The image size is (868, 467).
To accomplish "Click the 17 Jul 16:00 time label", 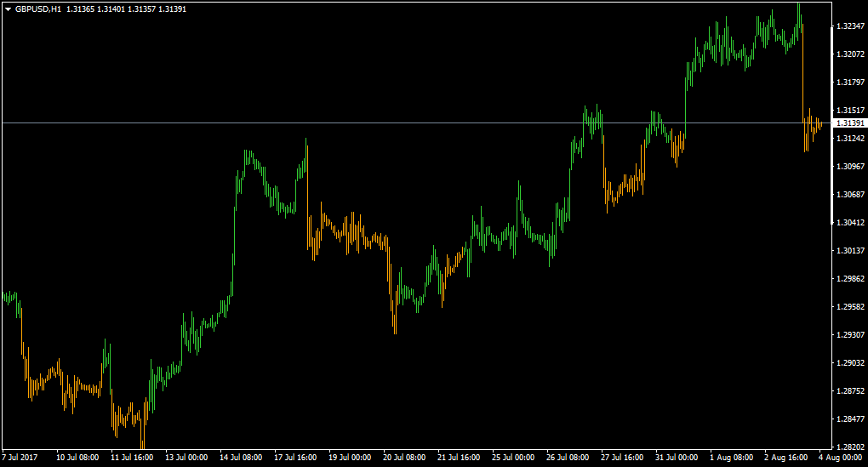I will pos(295,457).
